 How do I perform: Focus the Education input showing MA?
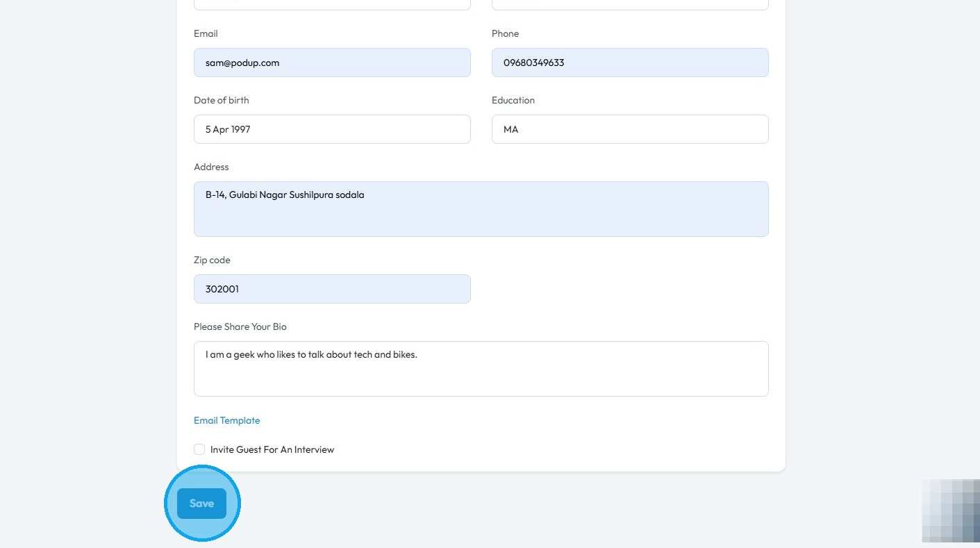pos(629,129)
